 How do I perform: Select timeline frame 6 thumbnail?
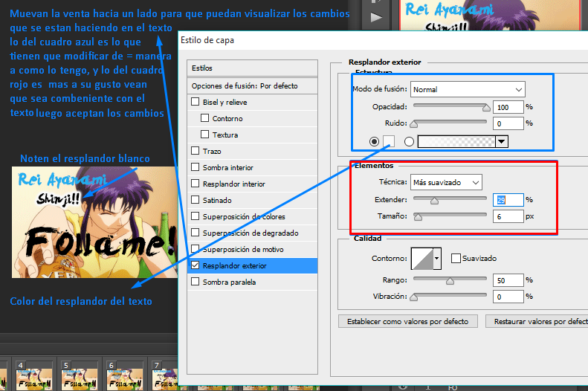(x=124, y=379)
